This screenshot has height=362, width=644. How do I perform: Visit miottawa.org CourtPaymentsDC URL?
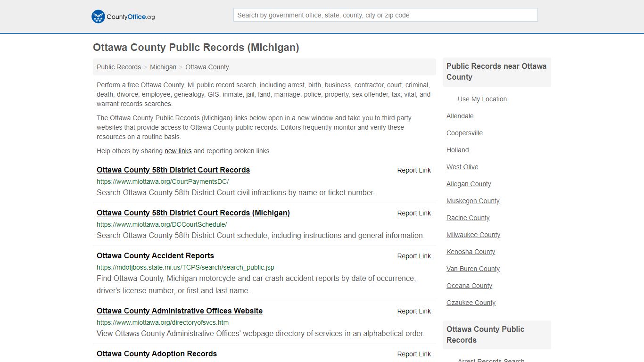[x=163, y=181]
